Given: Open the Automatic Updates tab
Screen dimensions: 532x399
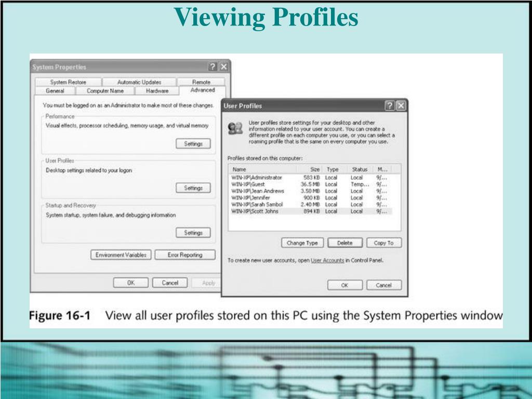Looking at the screenshot, I should (139, 82).
